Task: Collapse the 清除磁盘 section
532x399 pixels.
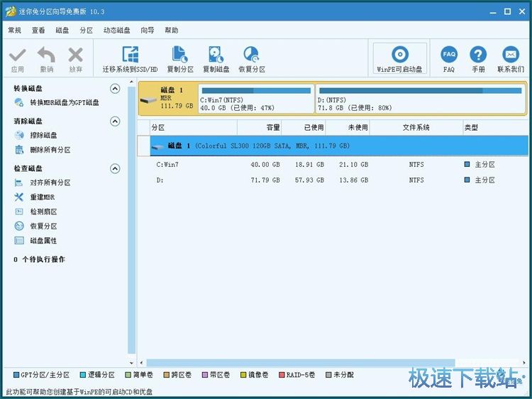Action: click(115, 121)
